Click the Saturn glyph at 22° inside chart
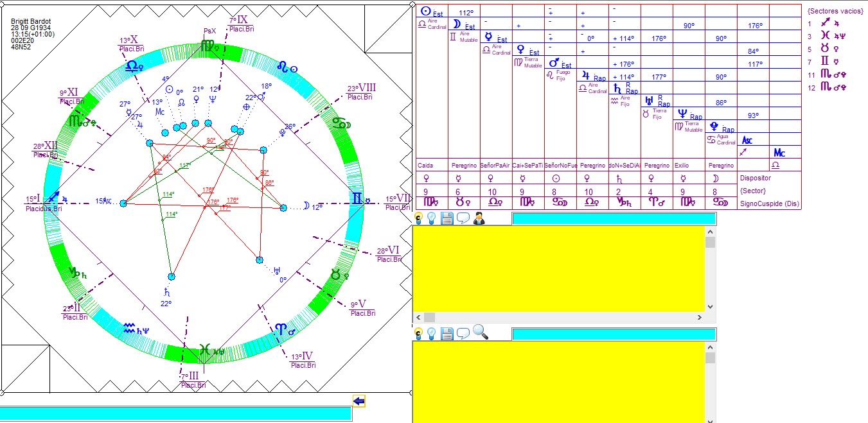Image resolution: width=868 pixels, height=423 pixels. tap(166, 292)
